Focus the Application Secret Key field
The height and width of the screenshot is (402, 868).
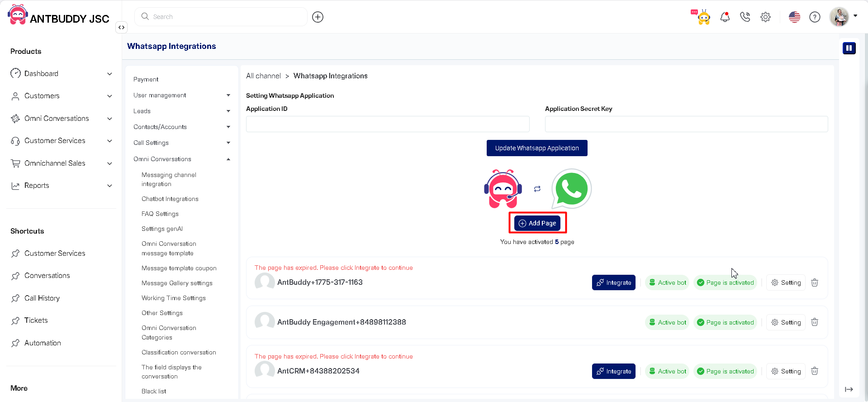click(x=686, y=124)
